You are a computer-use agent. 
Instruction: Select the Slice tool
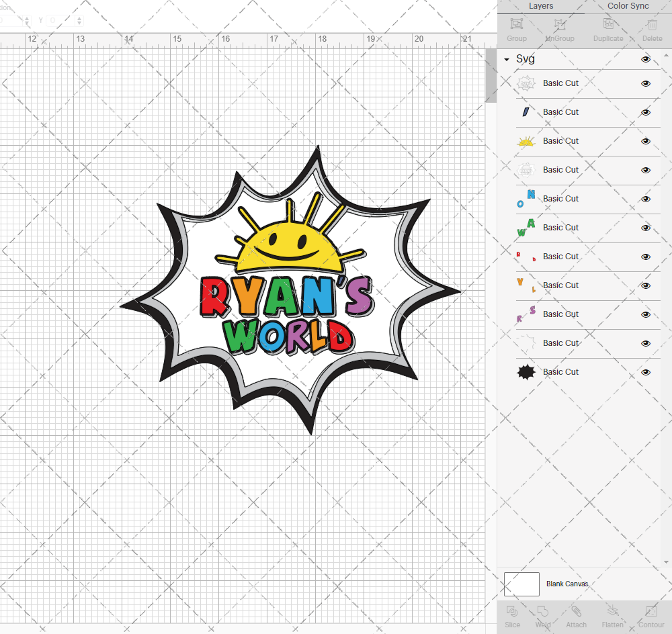tap(512, 611)
